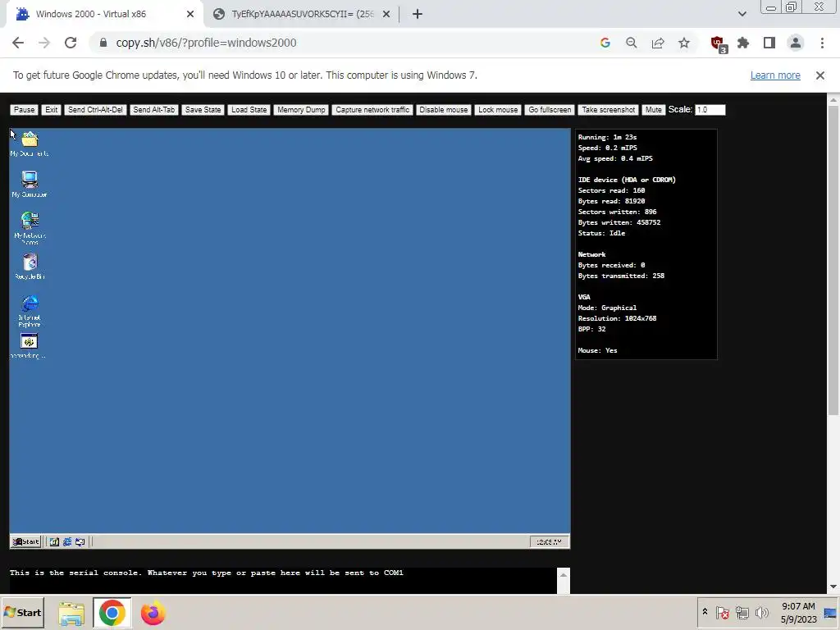The width and height of the screenshot is (840, 630).
Task: Click the browser forward arrow
Action: (44, 43)
